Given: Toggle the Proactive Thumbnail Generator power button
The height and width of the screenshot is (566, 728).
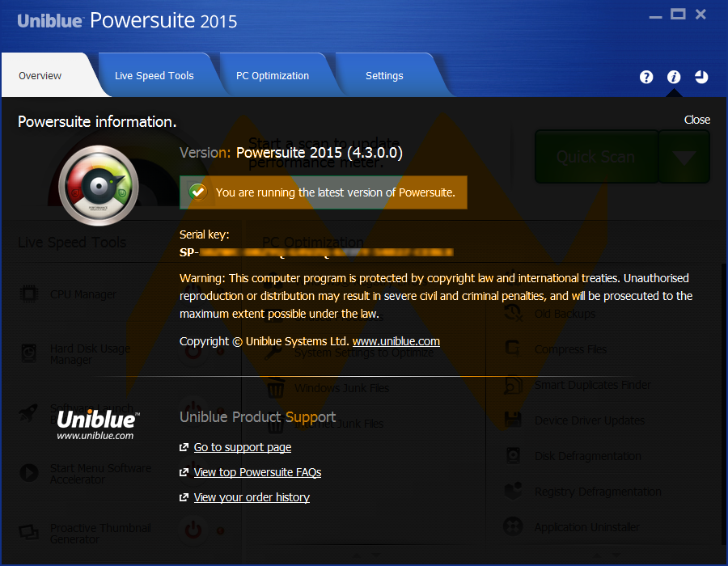Looking at the screenshot, I should (193, 530).
